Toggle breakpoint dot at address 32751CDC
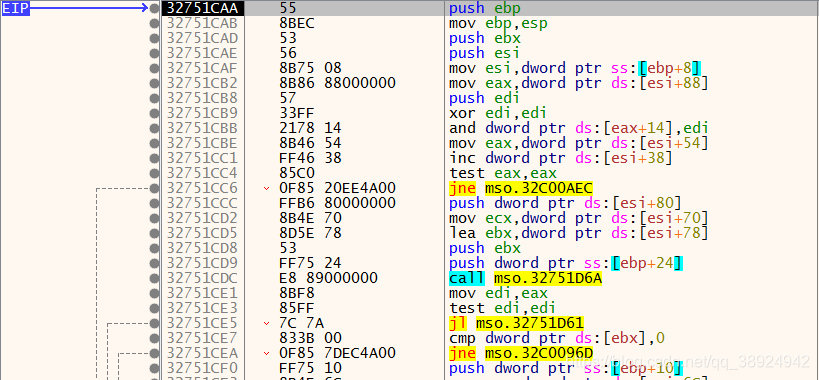Screen dimensions: 819x380 (x=154, y=278)
